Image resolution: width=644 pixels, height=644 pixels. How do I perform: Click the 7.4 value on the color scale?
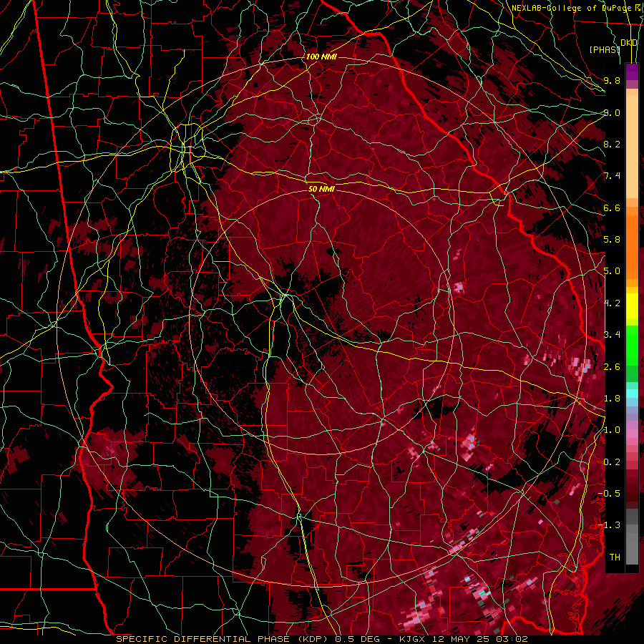[612, 176]
